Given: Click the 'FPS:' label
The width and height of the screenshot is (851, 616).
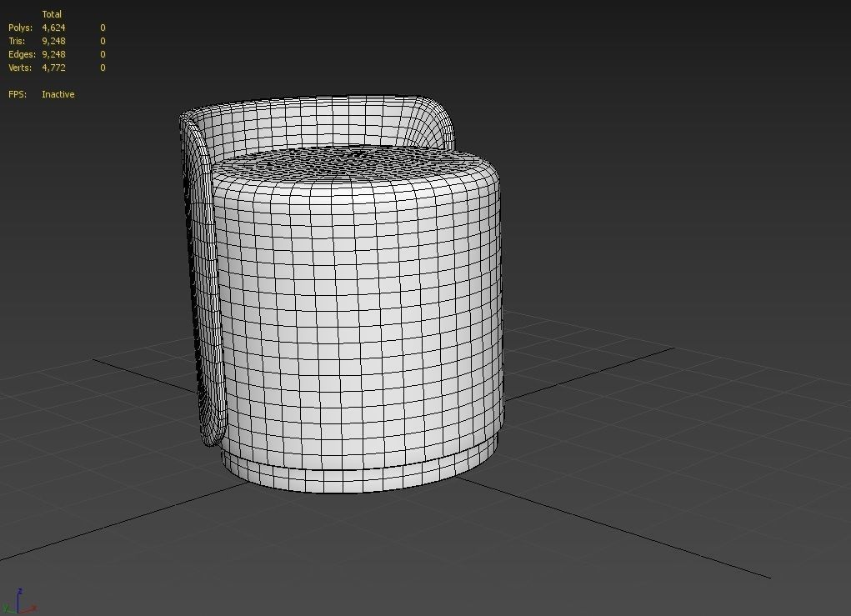Looking at the screenshot, I should point(18,94).
